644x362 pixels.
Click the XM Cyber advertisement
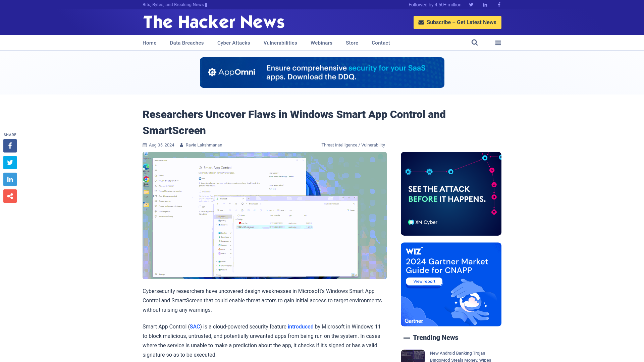coord(451,194)
